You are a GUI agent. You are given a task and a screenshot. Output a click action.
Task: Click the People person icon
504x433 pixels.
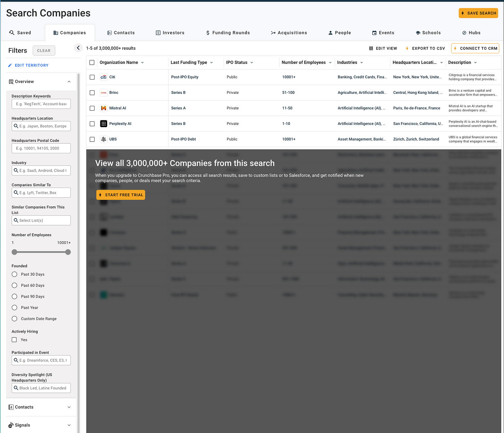[x=330, y=33]
